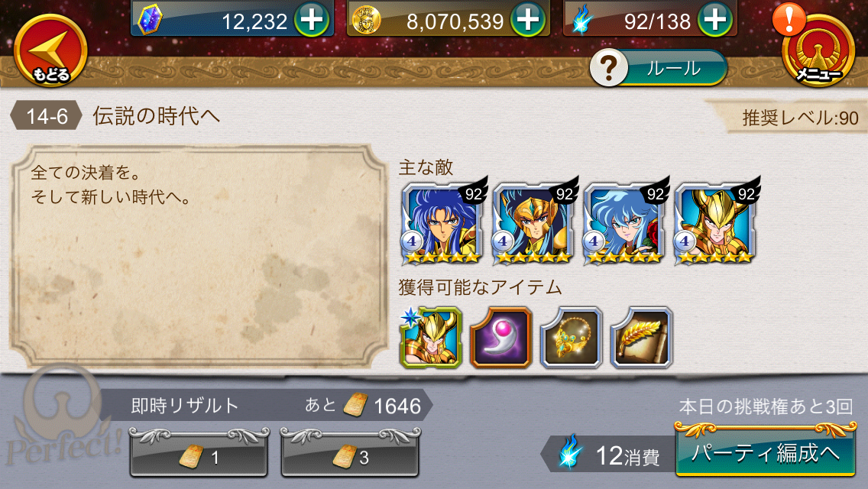
Task: View third enemy with light blue hair
Action: coord(624,223)
